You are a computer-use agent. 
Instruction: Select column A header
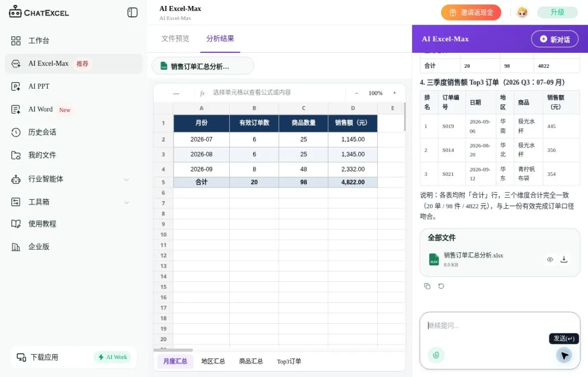(x=201, y=108)
